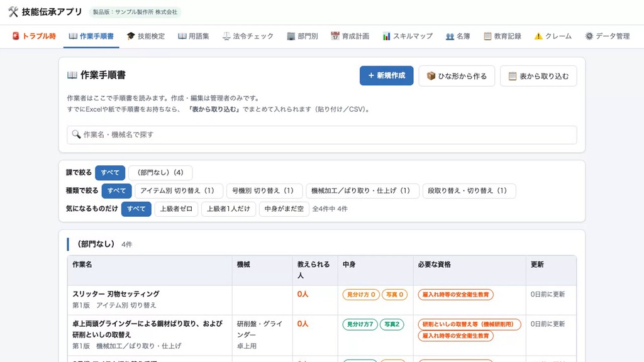Show only 上級者1人だけ procedures
The image size is (644, 362).
point(228,209)
